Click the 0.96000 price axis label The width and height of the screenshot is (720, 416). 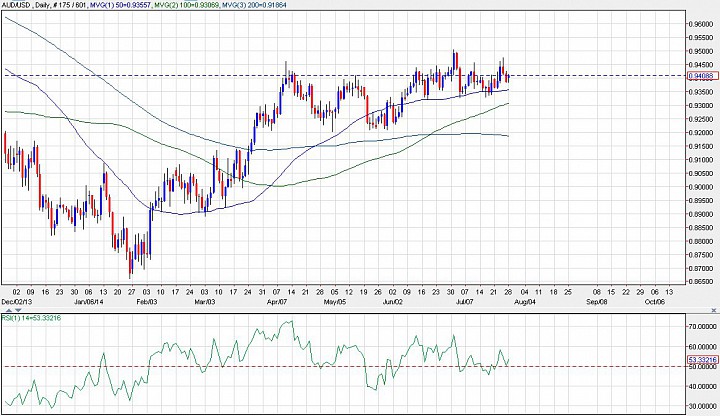pyautogui.click(x=703, y=24)
